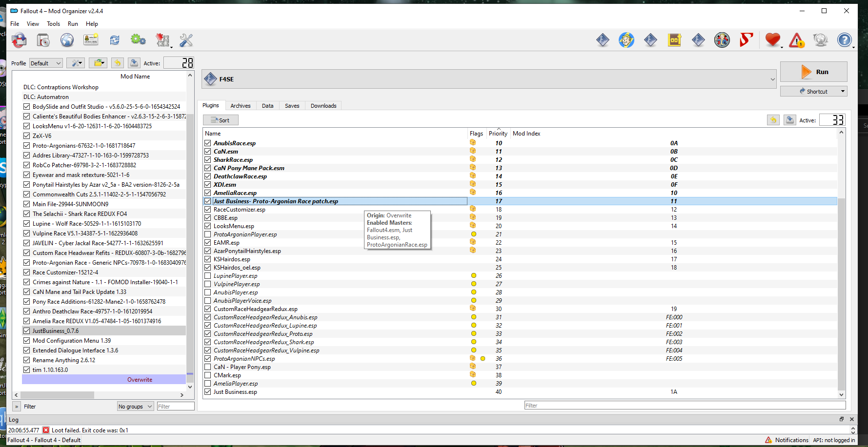Image resolution: width=868 pixels, height=447 pixels.
Task: Launch the Vault Boy face shortcut
Action: [626, 40]
